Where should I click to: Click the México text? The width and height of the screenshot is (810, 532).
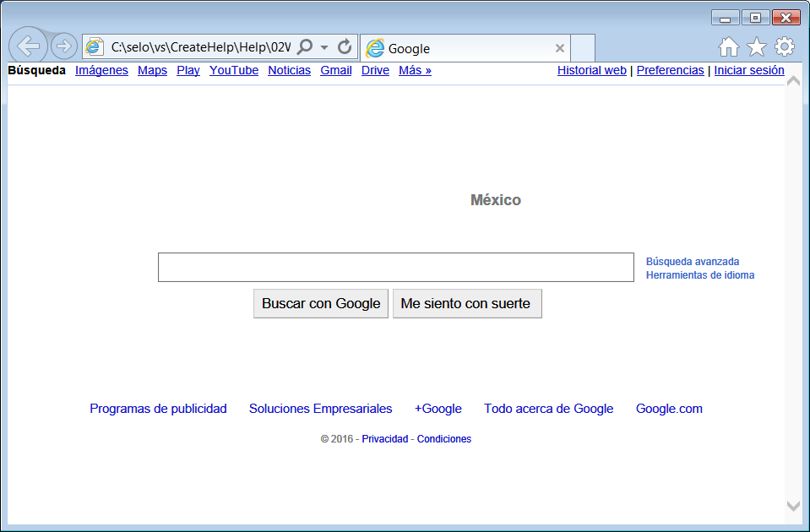pyautogui.click(x=496, y=200)
